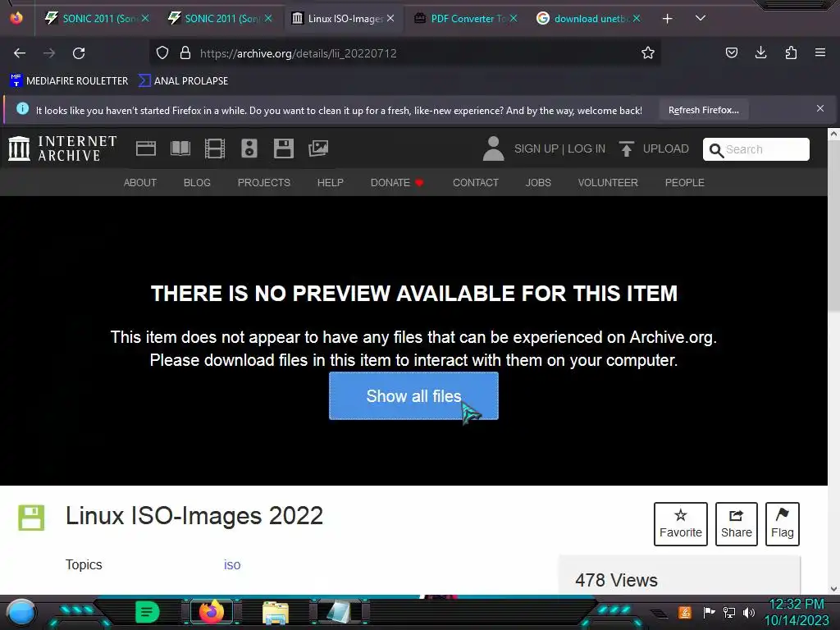
Task: Click the browser back arrow
Action: pos(20,53)
